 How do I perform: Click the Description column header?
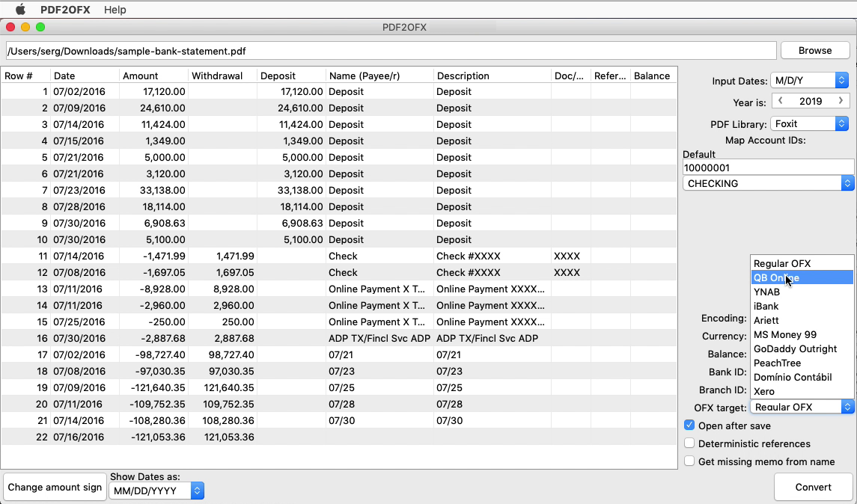pyautogui.click(x=492, y=76)
